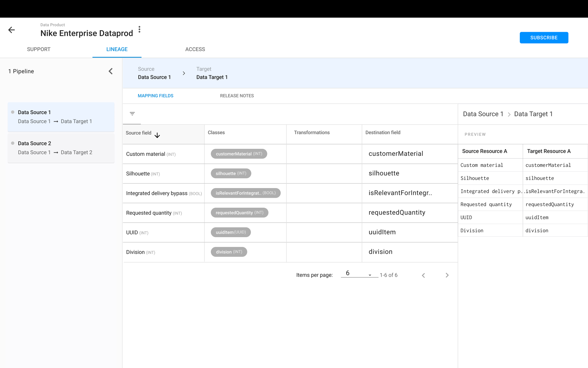Select the Division (INT) source field
588x368 pixels.
click(x=140, y=252)
